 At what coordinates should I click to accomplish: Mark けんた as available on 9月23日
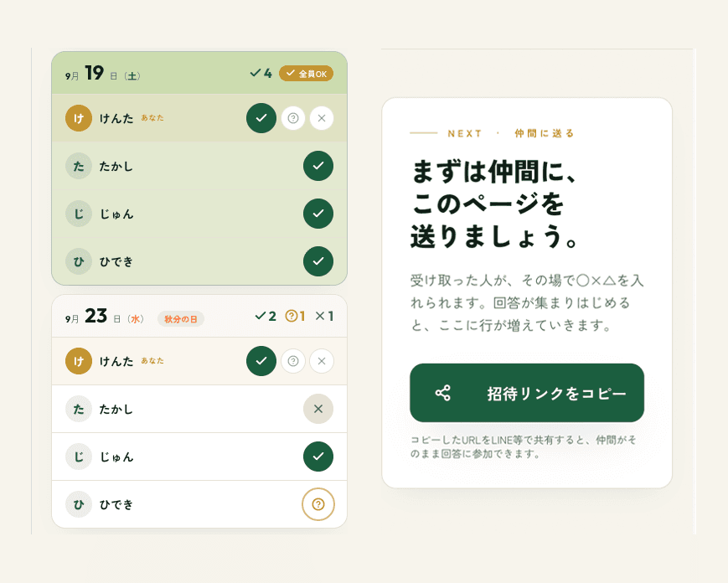pos(261,361)
